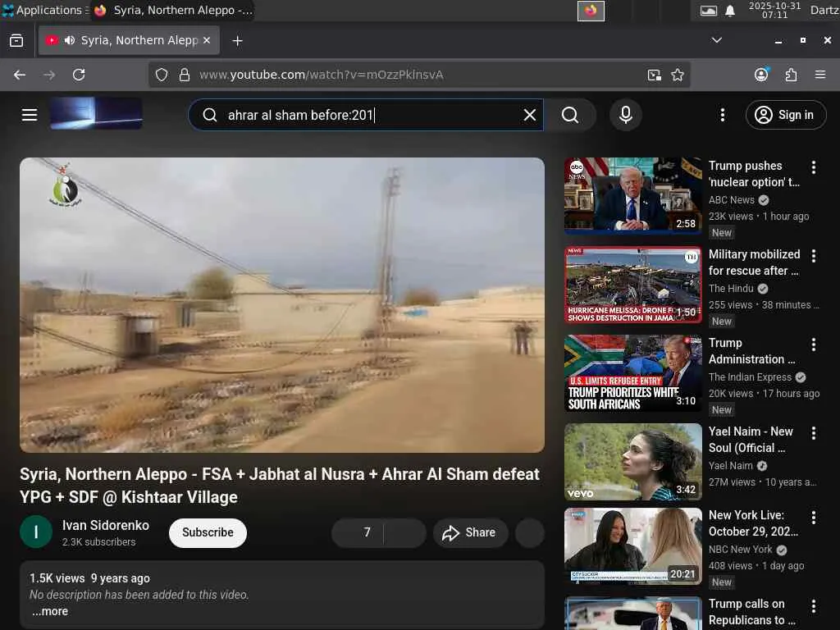Open Trump prioritizes white South Africans thumbnail
This screenshot has height=630, width=840.
pos(632,373)
